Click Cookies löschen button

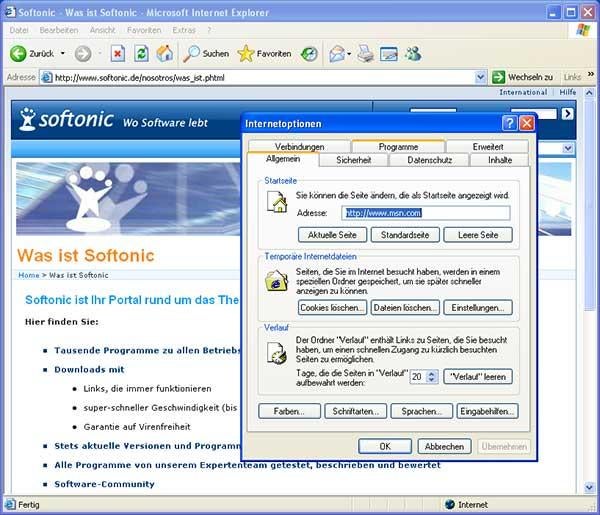pos(332,308)
